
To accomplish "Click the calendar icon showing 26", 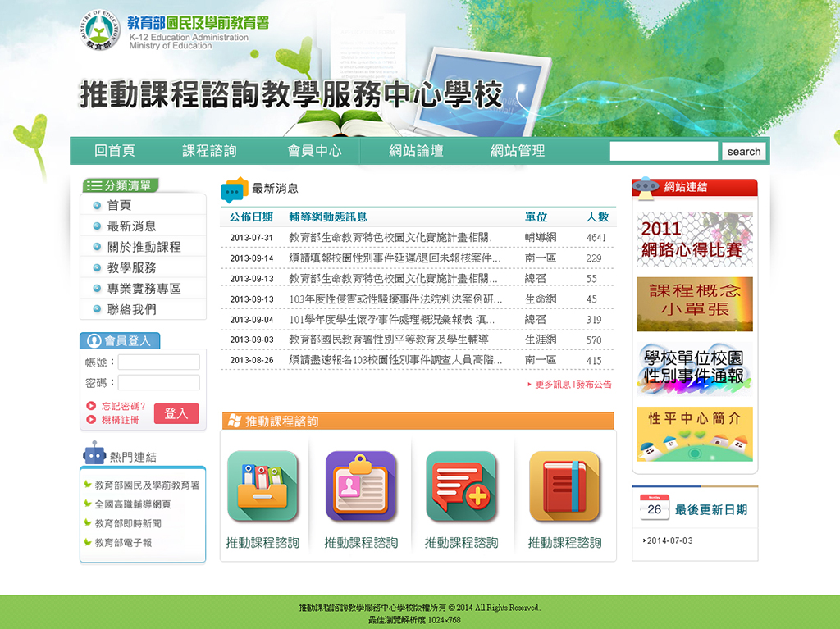I will click(654, 508).
